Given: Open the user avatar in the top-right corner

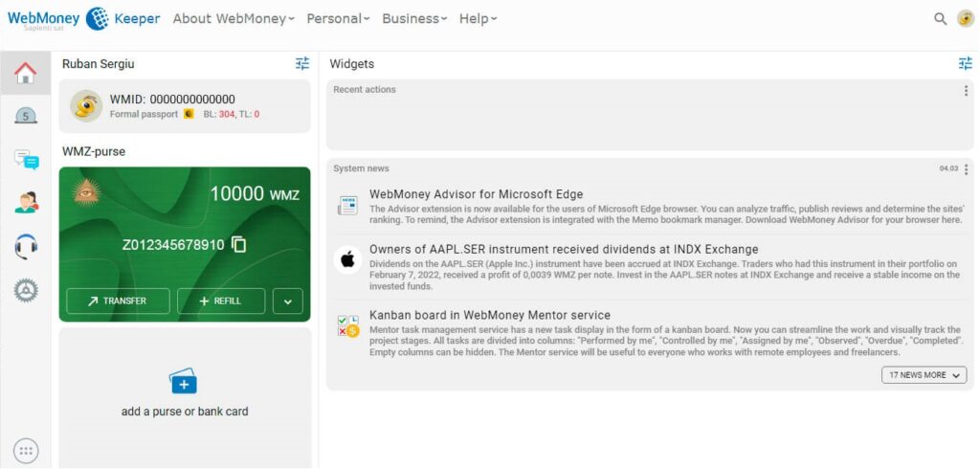Looking at the screenshot, I should (966, 19).
